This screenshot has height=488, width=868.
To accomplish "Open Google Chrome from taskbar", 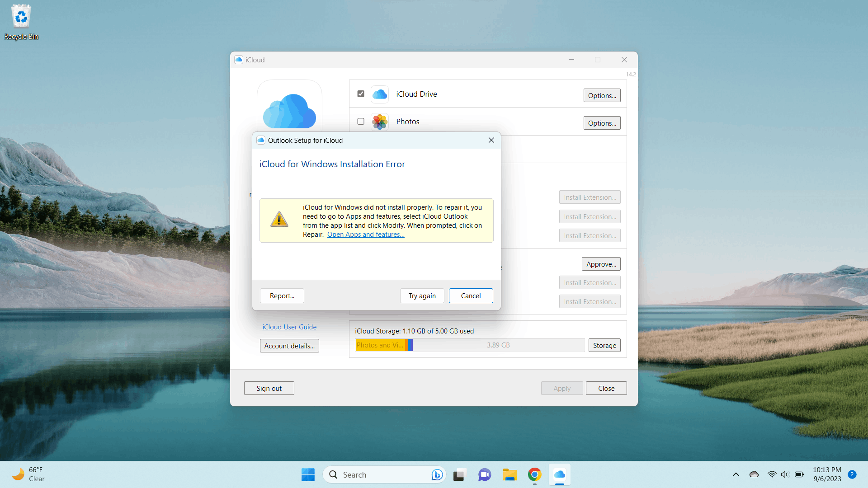I will pos(534,474).
